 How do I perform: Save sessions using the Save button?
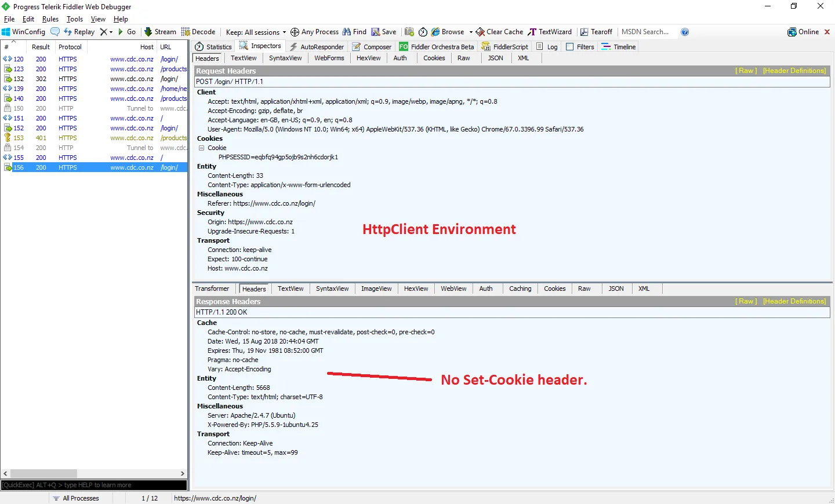(x=384, y=32)
